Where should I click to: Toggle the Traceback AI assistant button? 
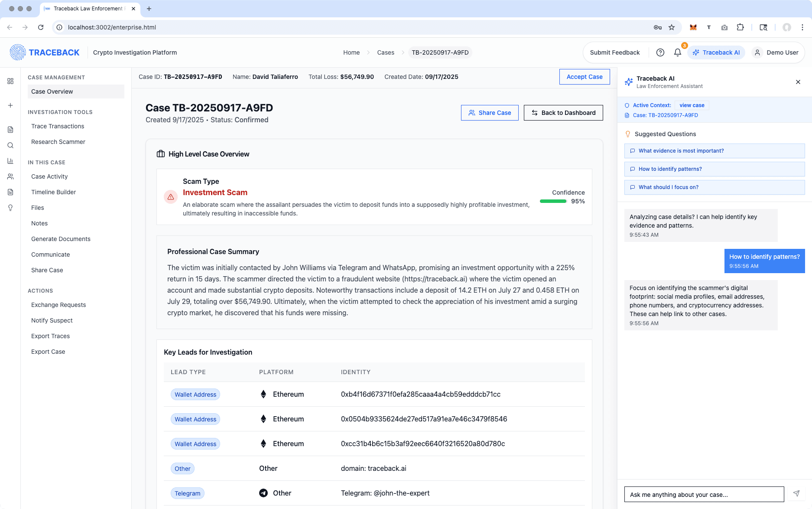[716, 52]
